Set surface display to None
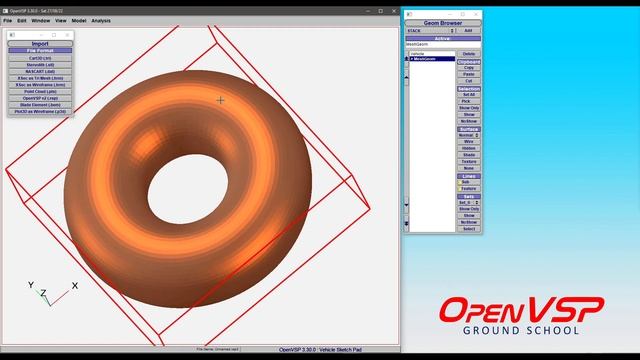Screen dimensions: 640x360 469,168
